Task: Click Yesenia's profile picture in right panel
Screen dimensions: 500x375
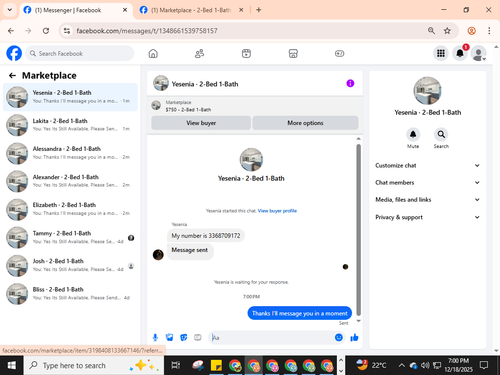Action: point(427,91)
